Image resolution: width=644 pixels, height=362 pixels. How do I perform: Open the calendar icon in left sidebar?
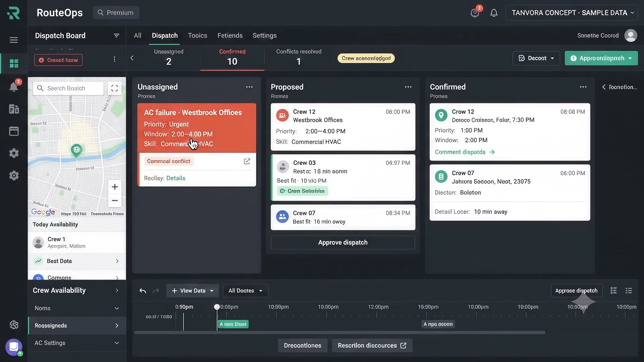[14, 131]
